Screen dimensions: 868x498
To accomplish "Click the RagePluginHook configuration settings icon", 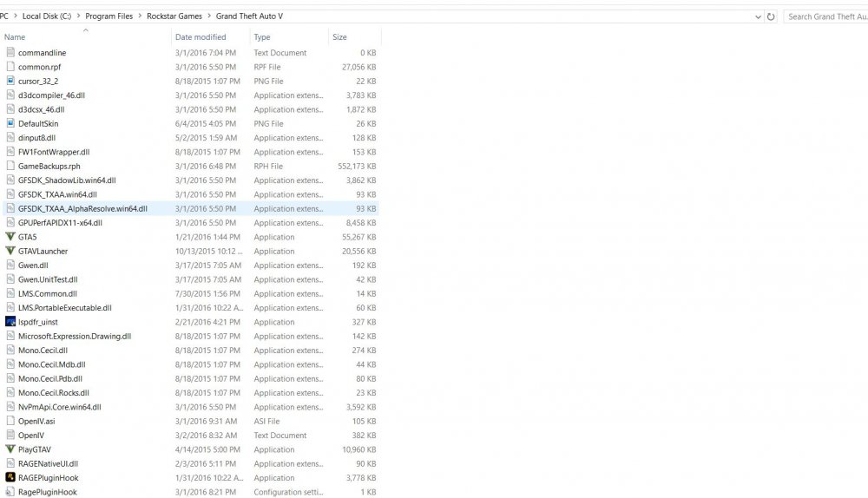I will click(x=10, y=491).
